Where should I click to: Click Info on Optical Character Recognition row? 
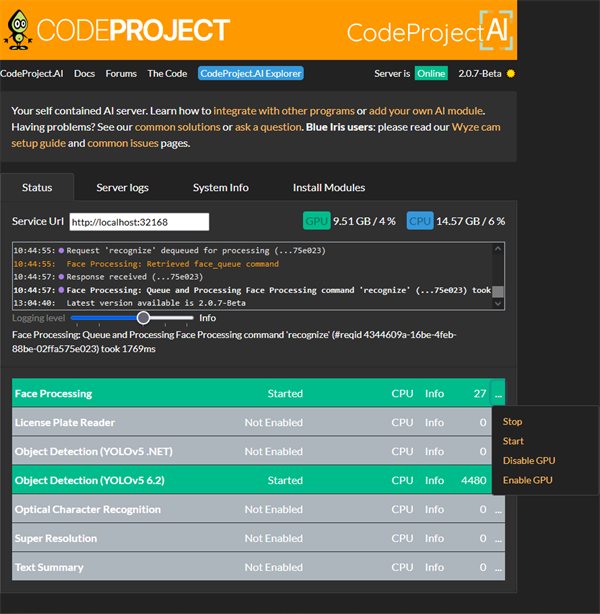point(434,509)
